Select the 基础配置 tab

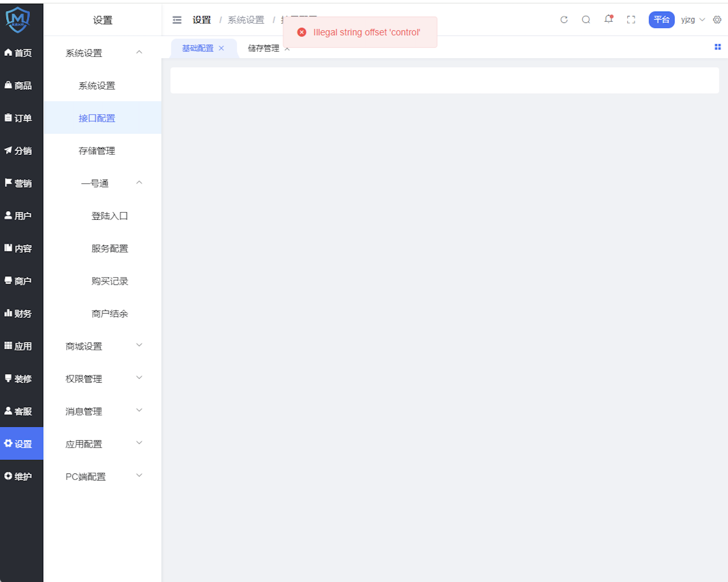198,48
